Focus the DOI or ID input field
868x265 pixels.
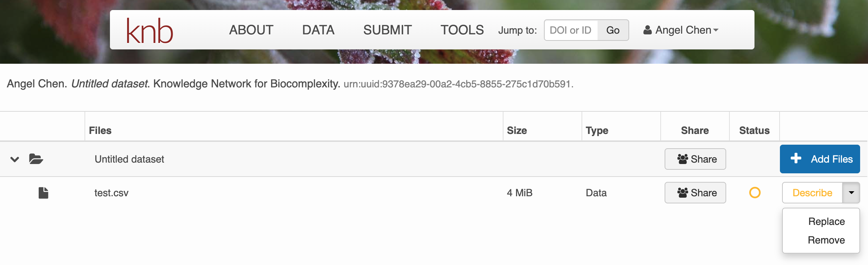pyautogui.click(x=571, y=30)
